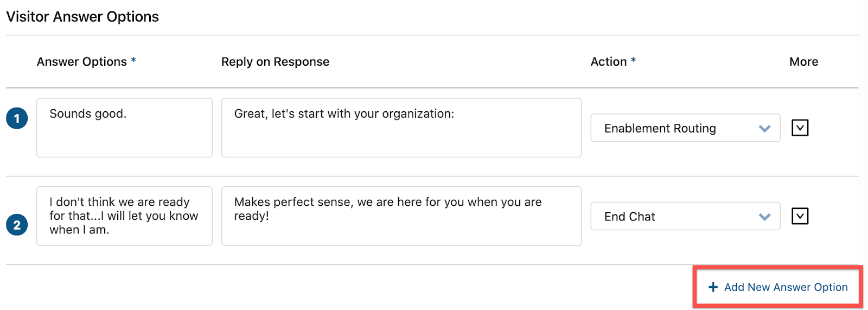The width and height of the screenshot is (868, 310).
Task: Click the plus icon beside Add New Answer Option
Action: (x=713, y=287)
